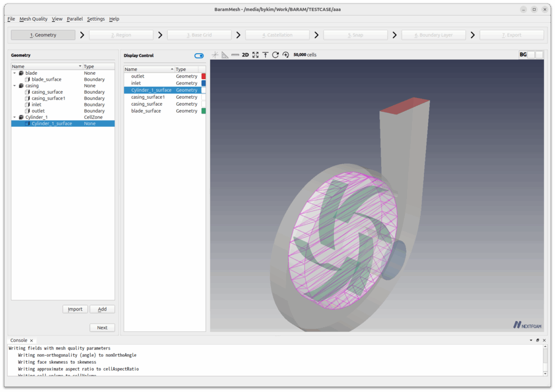The height and width of the screenshot is (392, 555).
Task: Click the rotation center crosshair icon
Action: pyautogui.click(x=286, y=55)
